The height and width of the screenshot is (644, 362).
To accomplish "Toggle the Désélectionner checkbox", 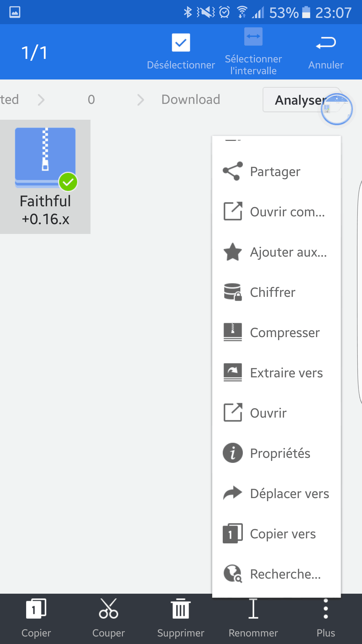I will [181, 43].
